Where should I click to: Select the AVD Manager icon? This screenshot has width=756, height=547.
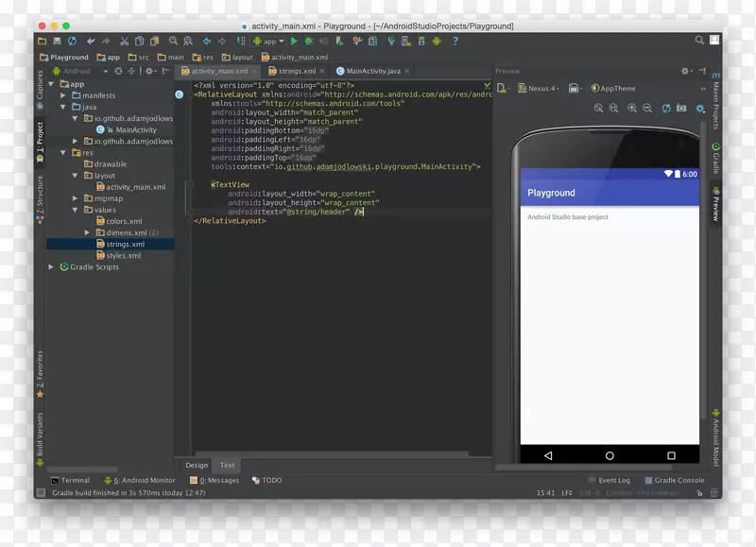pyautogui.click(x=405, y=42)
